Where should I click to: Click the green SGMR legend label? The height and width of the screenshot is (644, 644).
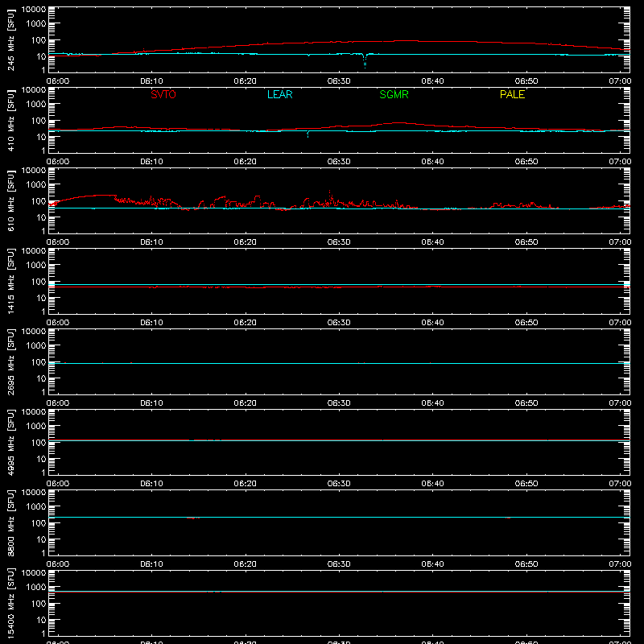pyautogui.click(x=394, y=94)
